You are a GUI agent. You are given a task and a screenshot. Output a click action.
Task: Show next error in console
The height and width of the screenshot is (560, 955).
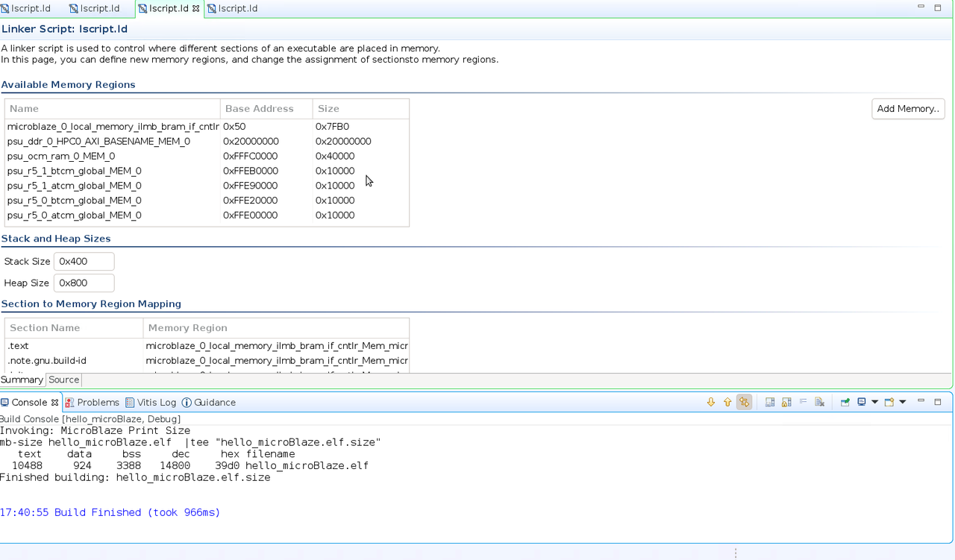[x=711, y=402]
